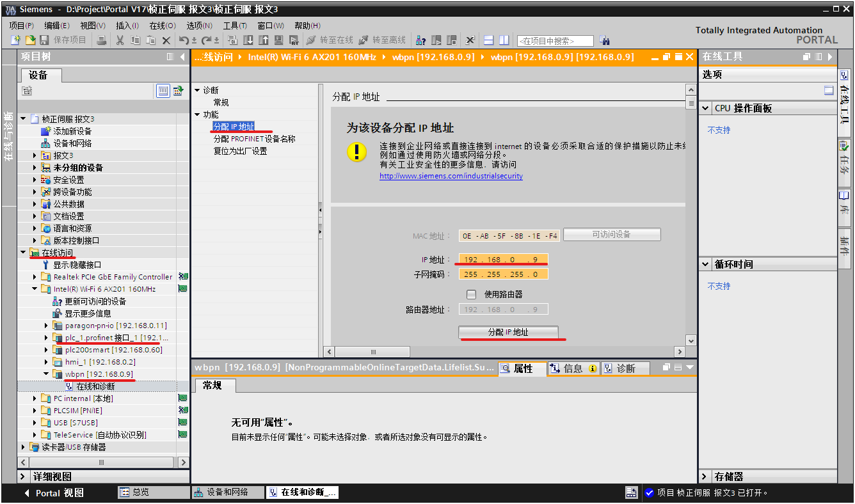Expand the 详细视图 panel
The height and width of the screenshot is (504, 855).
(24, 476)
